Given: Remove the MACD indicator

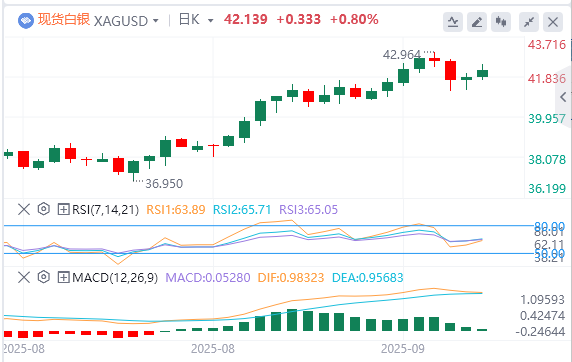Looking at the screenshot, I should (x=24, y=277).
